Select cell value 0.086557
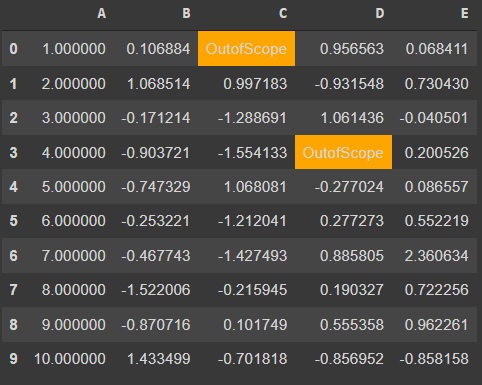 [437, 187]
